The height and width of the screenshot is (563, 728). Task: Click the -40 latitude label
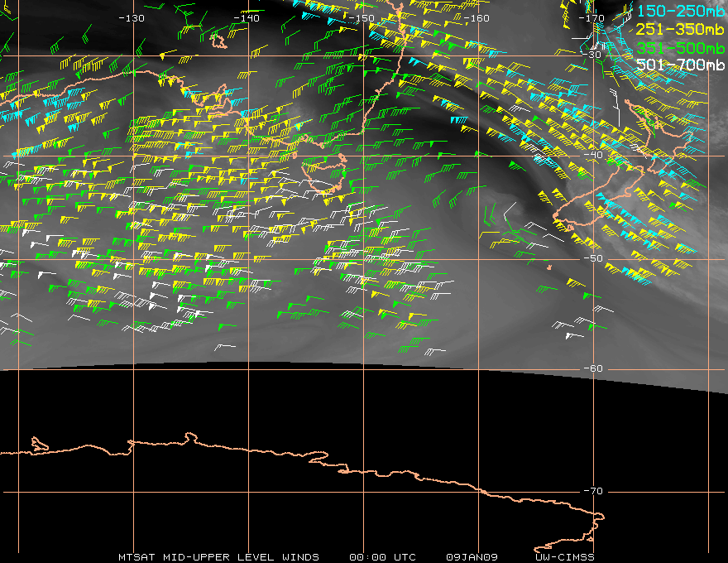(593, 155)
